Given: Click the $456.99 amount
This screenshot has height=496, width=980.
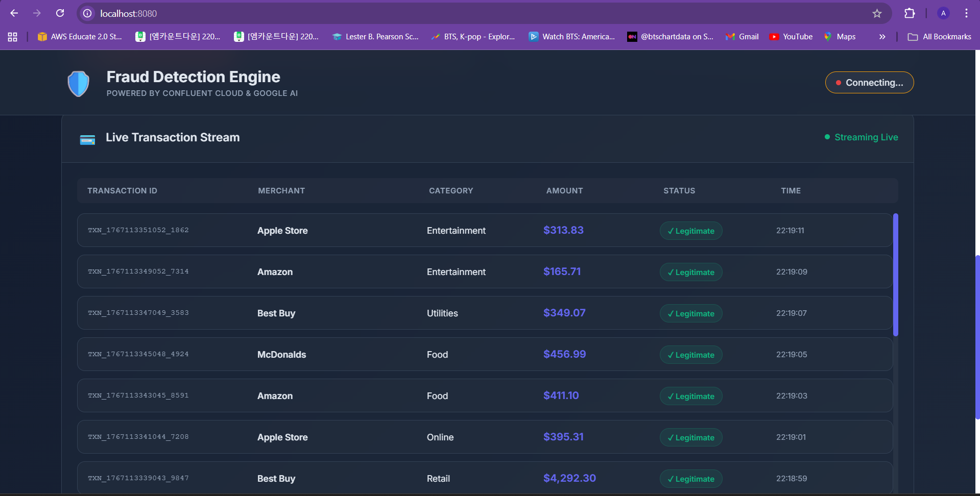Looking at the screenshot, I should pyautogui.click(x=564, y=354).
